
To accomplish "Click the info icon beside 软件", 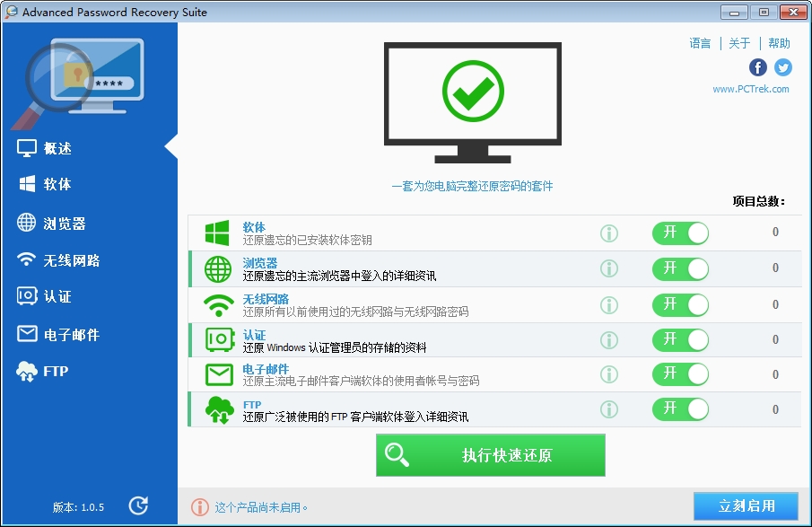I will 609,233.
